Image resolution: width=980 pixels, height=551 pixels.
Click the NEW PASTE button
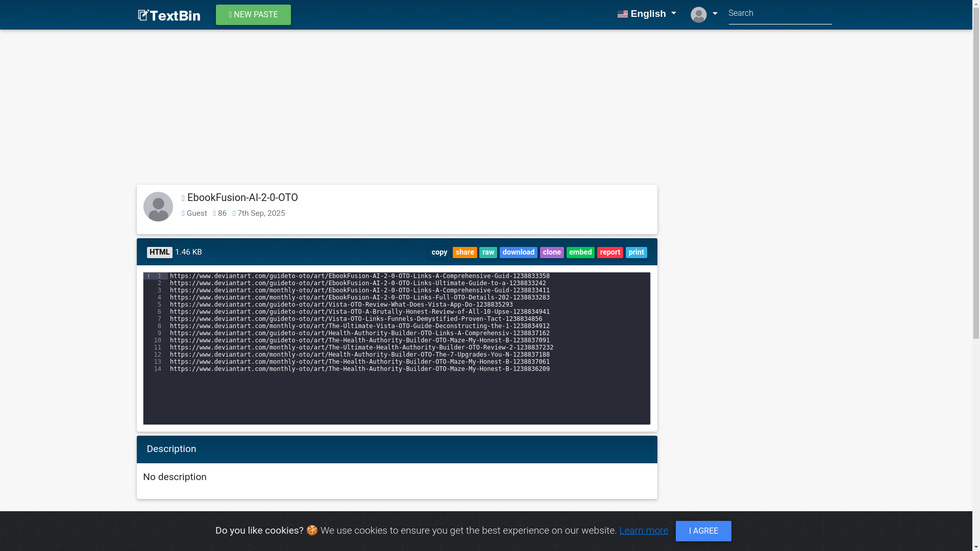(x=253, y=15)
